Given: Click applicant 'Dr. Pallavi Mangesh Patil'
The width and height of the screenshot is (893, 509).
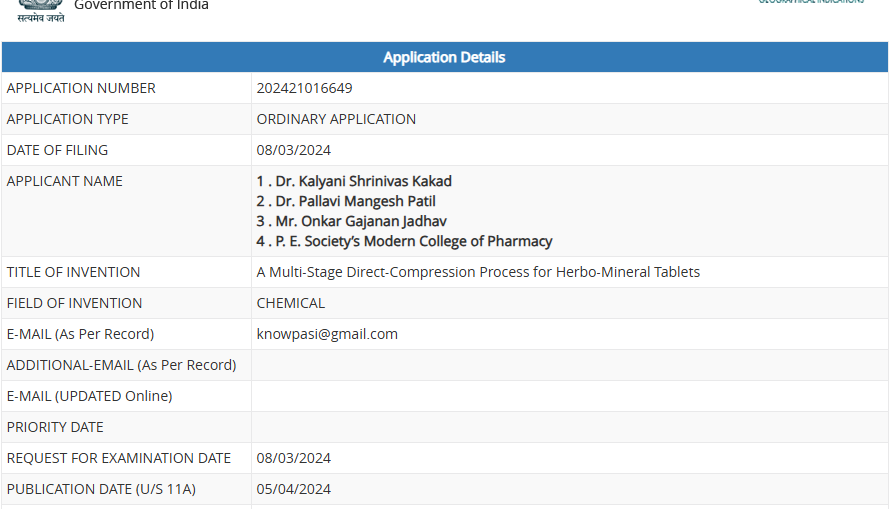Looking at the screenshot, I should (x=355, y=201).
